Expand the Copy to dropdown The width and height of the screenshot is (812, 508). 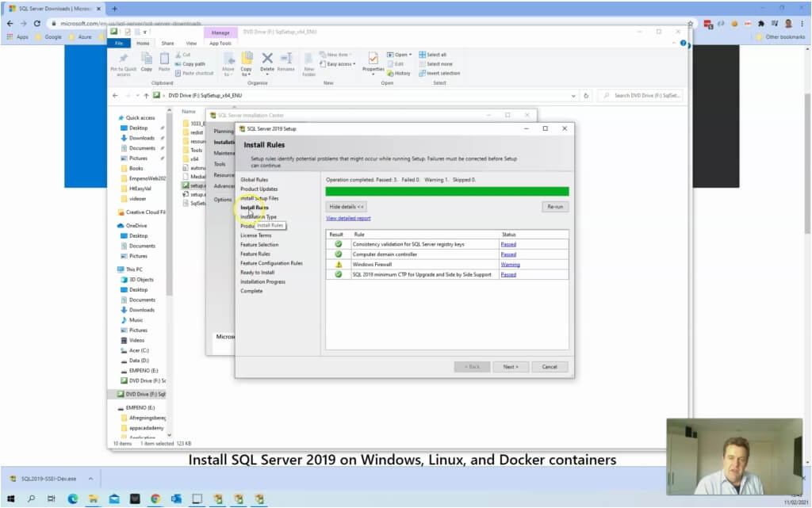[x=247, y=74]
